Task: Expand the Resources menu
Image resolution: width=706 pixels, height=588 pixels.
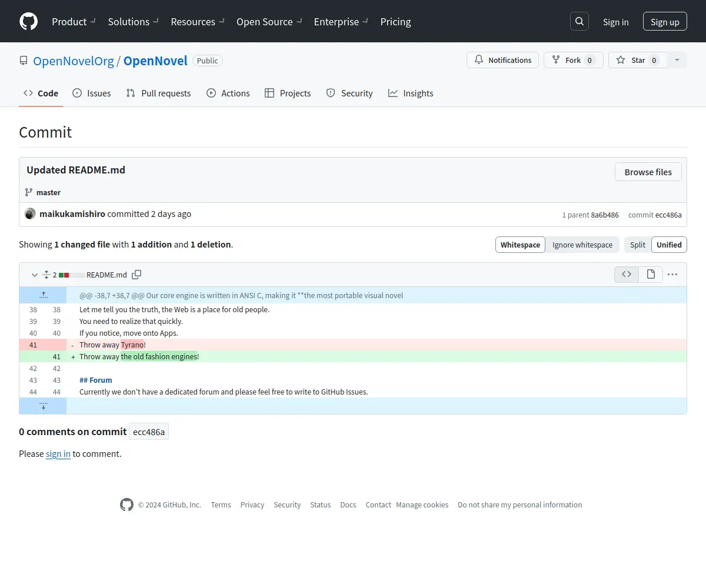Action: [198, 22]
